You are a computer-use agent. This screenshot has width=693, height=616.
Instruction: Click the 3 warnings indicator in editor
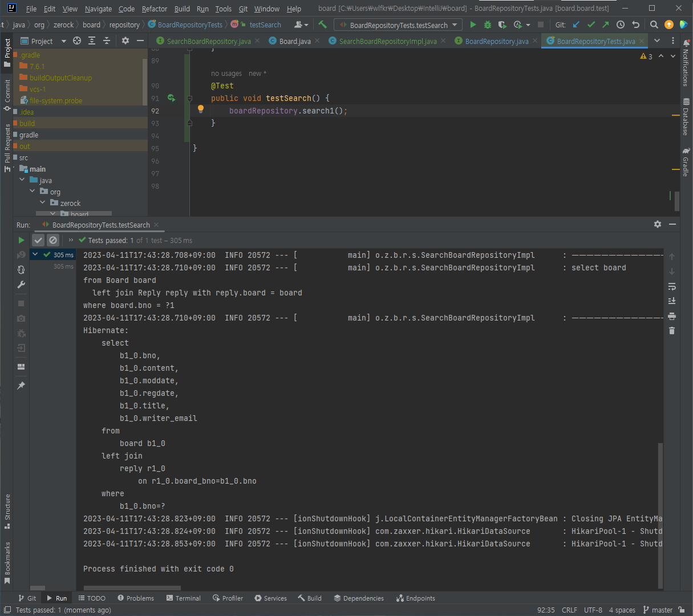646,56
